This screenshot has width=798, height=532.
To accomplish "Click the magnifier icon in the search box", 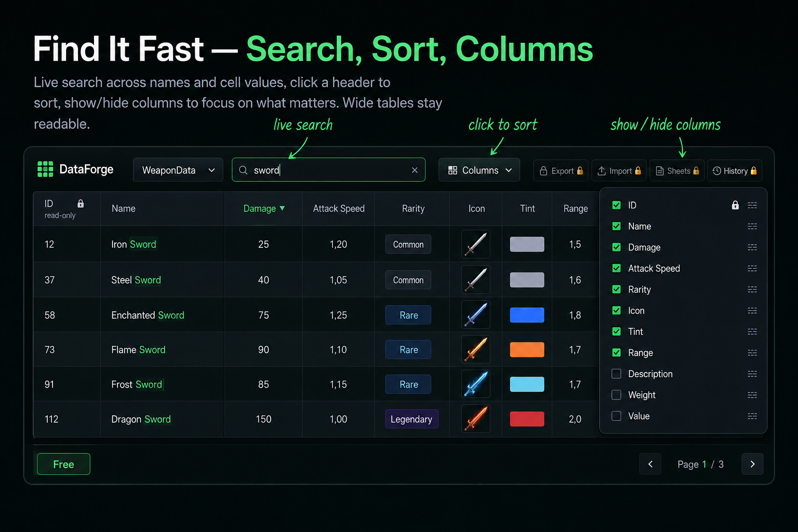I will 243,170.
